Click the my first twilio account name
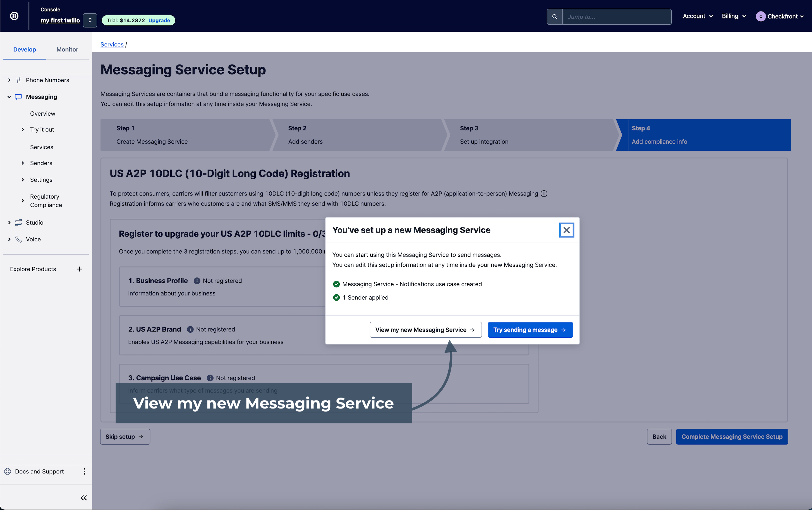Viewport: 812px width, 510px height. 60,20
